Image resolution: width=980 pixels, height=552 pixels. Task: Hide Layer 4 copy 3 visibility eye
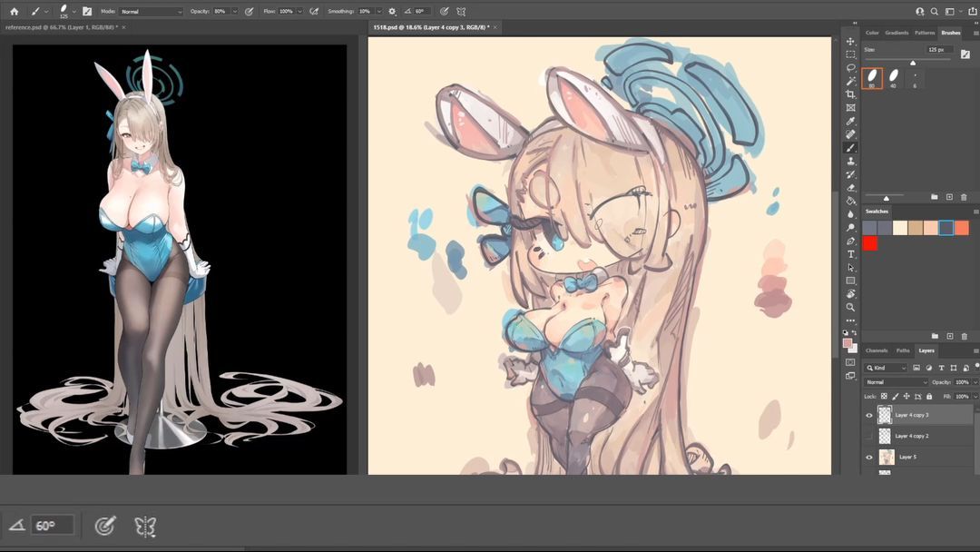[x=868, y=415]
